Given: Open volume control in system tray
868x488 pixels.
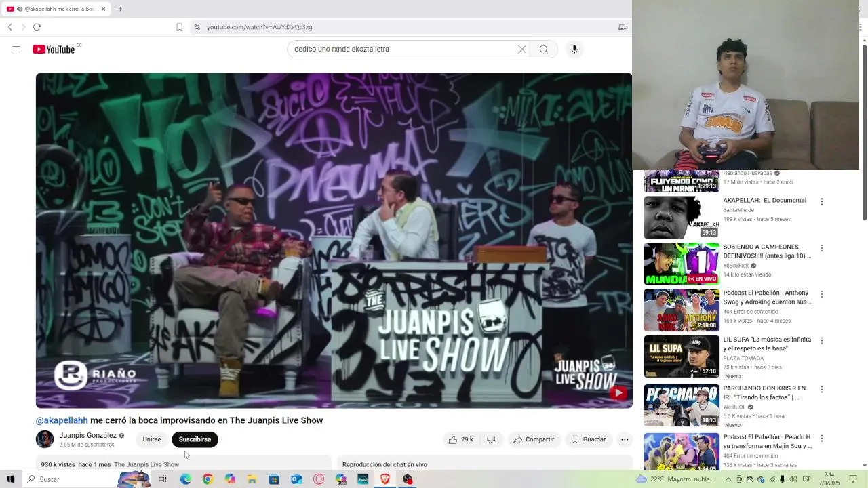Looking at the screenshot, I should pos(793,479).
